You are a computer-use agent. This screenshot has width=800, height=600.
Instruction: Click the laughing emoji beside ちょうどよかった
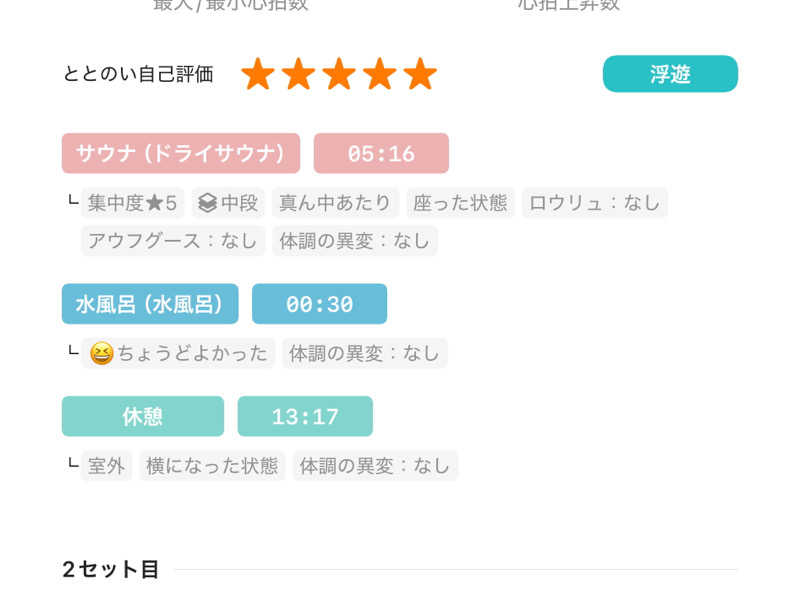[x=101, y=353]
